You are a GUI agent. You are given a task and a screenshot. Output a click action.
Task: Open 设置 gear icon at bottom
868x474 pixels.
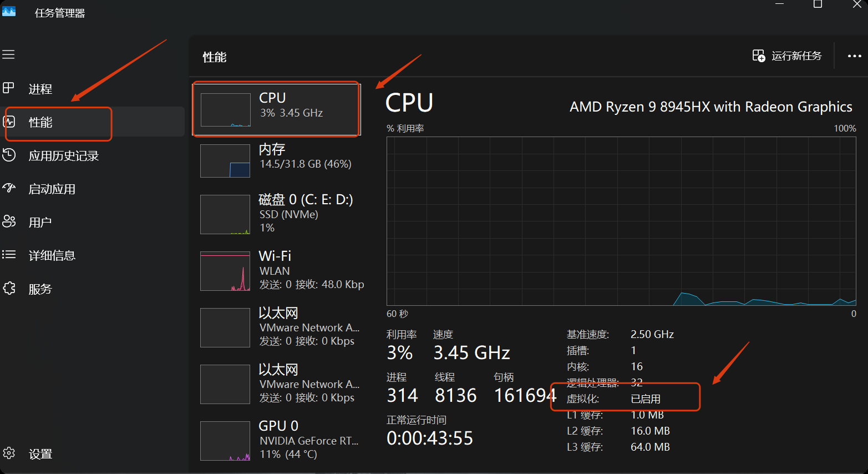click(x=9, y=453)
